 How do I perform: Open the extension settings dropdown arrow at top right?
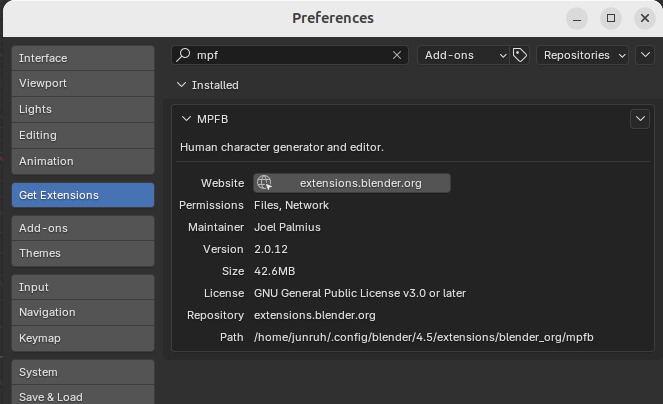(x=645, y=56)
